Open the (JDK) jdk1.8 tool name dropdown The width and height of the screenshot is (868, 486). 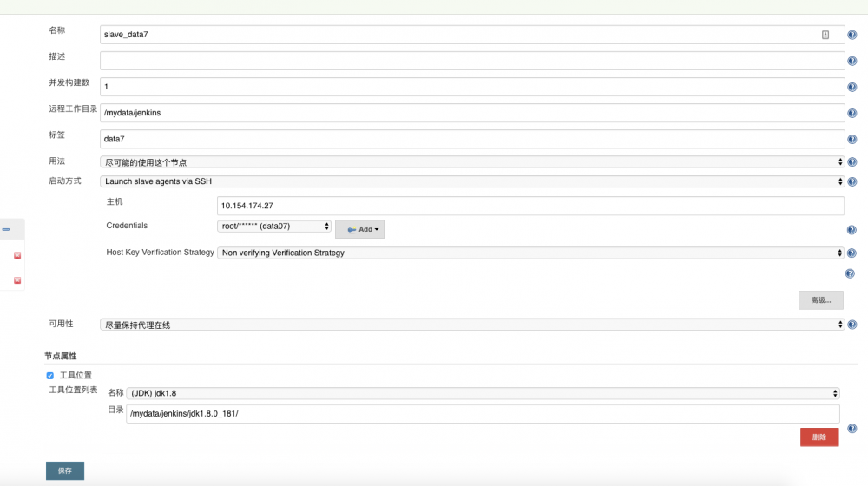tap(483, 393)
